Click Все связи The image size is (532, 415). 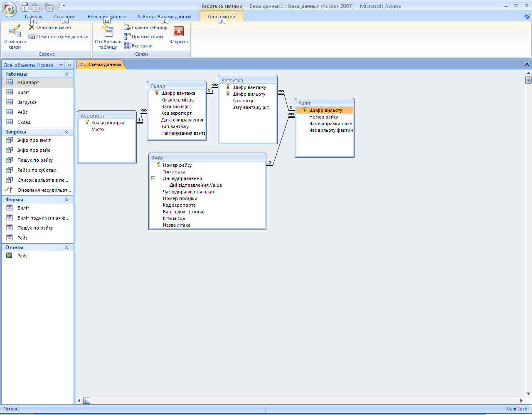138,46
